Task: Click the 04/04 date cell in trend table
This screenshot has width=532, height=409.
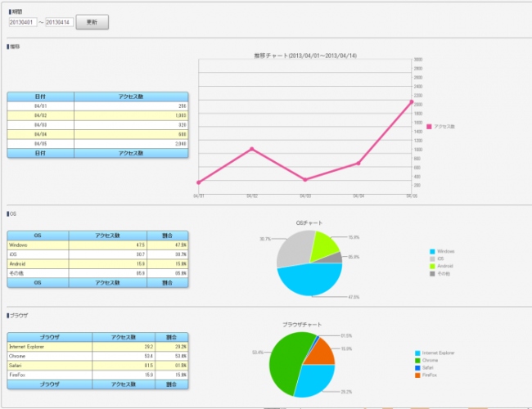Action: (40, 134)
